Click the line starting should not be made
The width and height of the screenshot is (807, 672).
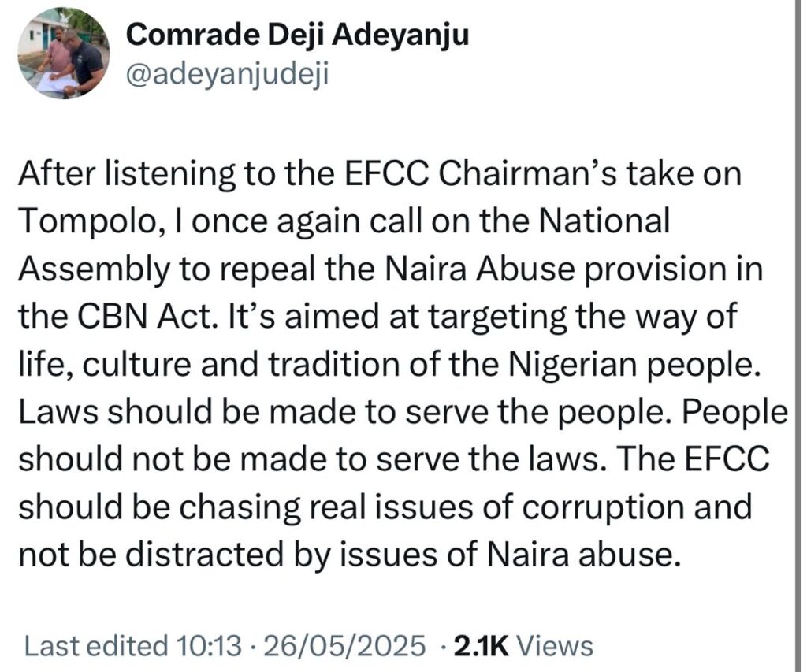tap(394, 459)
